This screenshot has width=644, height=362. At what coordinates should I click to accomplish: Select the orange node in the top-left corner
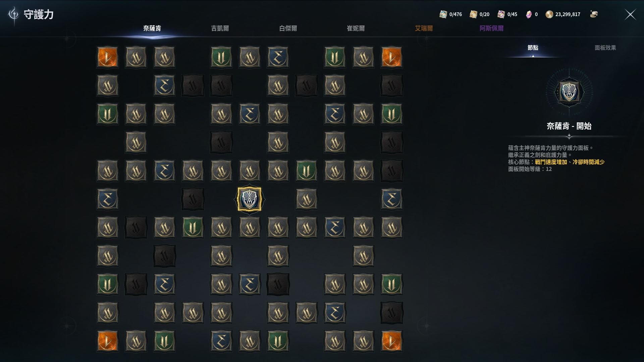(107, 57)
